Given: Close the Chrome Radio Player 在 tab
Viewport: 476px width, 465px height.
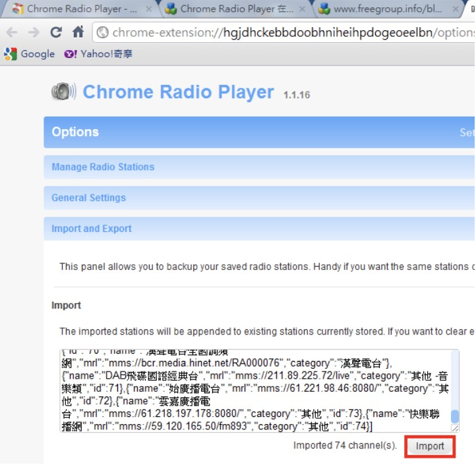Looking at the screenshot, I should pyautogui.click(x=302, y=9).
